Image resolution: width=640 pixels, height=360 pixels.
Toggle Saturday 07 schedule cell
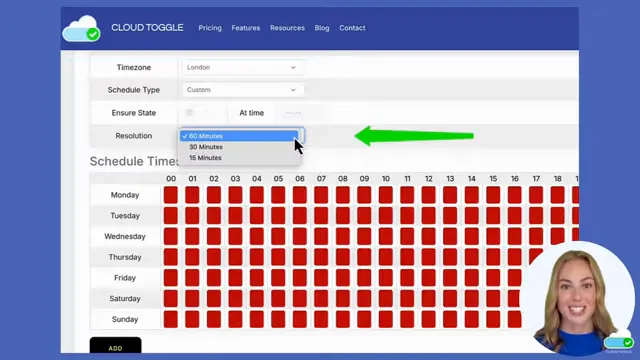(x=321, y=298)
